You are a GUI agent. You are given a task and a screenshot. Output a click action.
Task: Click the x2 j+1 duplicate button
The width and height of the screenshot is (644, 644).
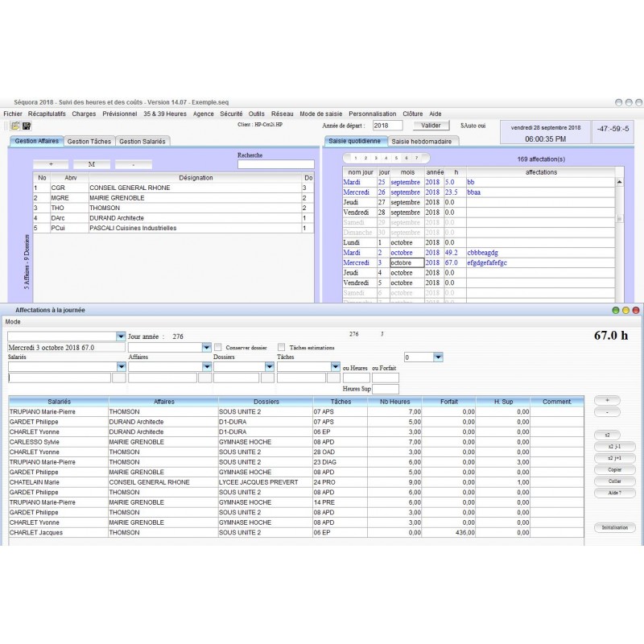614,458
